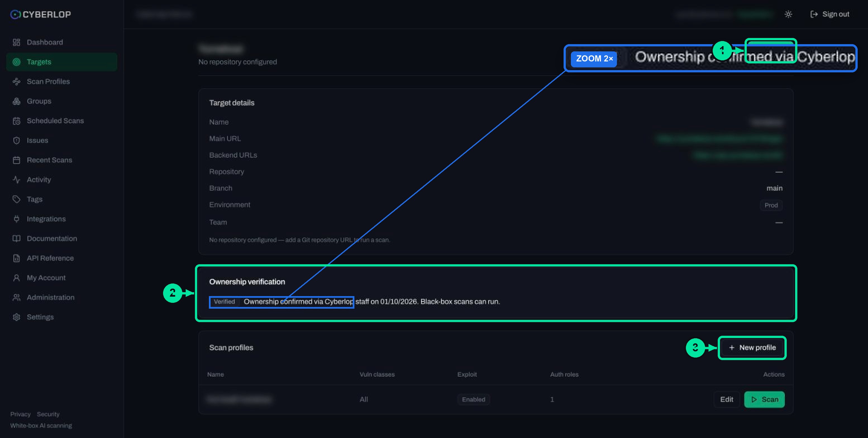Image resolution: width=868 pixels, height=438 pixels.
Task: Open the Dashboard menu item
Action: tap(62, 42)
